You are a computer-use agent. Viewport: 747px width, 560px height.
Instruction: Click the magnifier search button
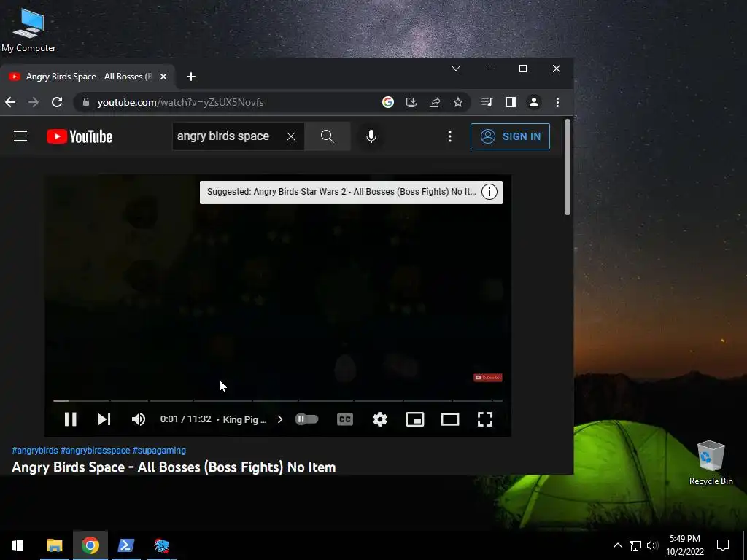click(328, 136)
